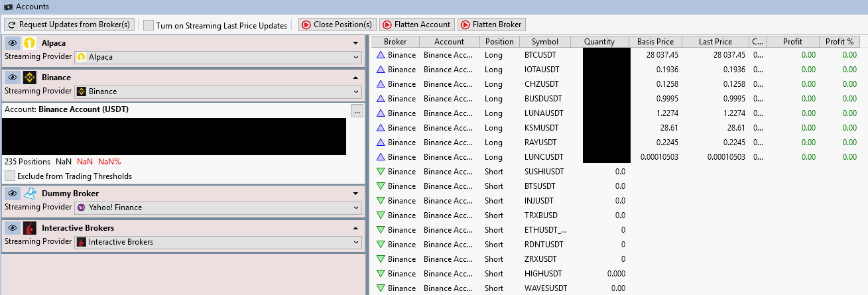Toggle visibility eye for Interactive Brokers

(x=12, y=228)
